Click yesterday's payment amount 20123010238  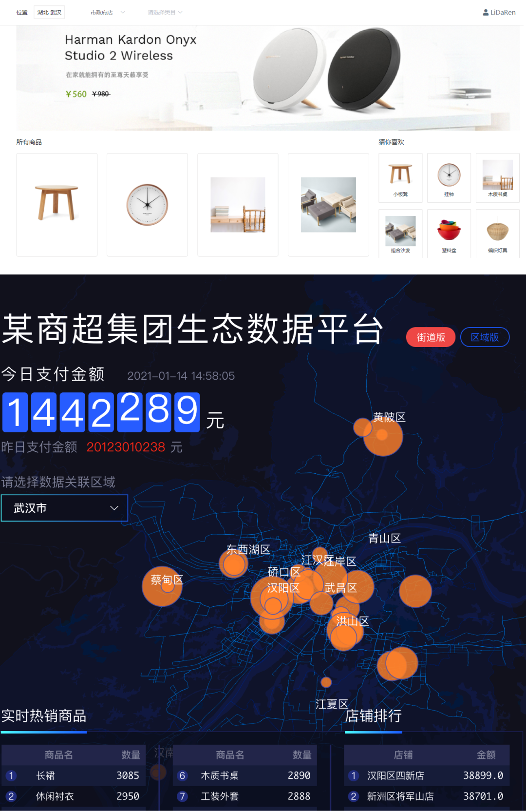126,447
